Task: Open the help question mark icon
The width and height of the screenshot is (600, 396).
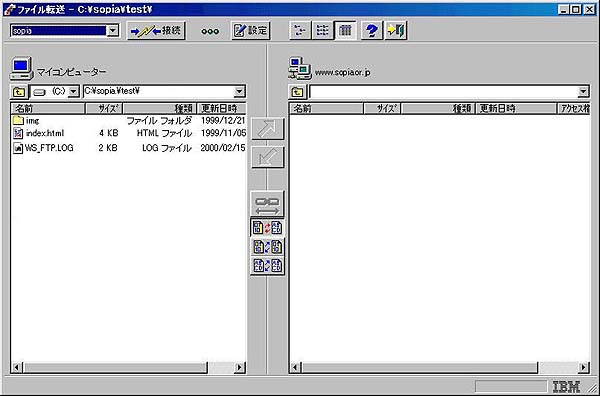Action: (371, 30)
